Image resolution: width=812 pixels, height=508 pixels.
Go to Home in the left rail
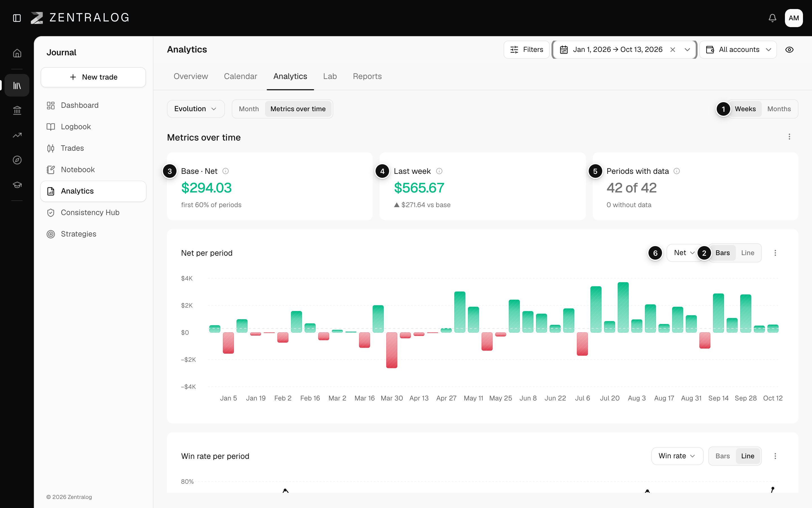pos(17,53)
